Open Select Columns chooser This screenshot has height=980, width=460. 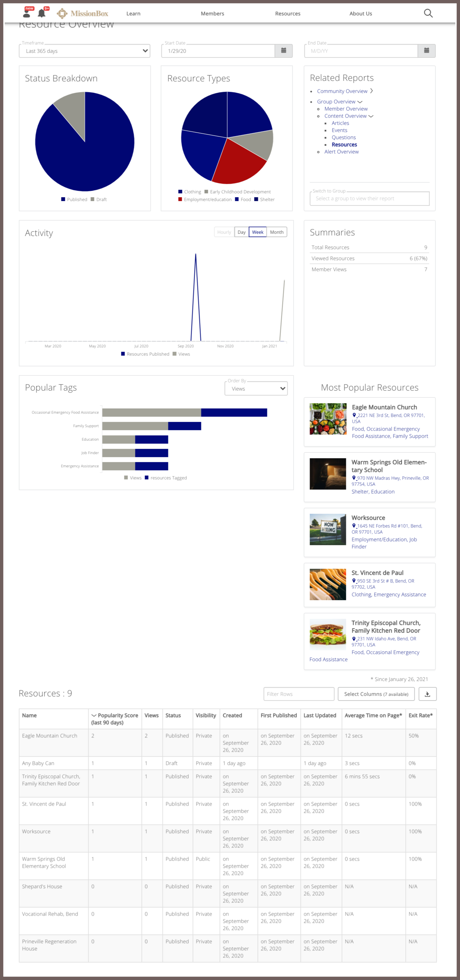[376, 694]
